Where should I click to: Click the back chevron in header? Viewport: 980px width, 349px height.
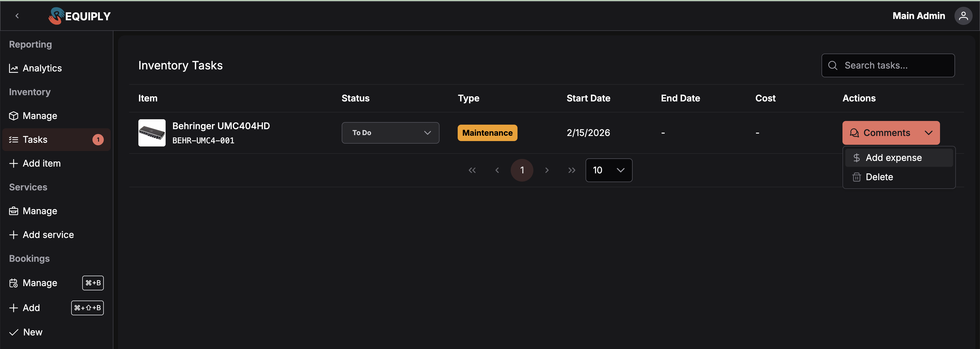17,16
